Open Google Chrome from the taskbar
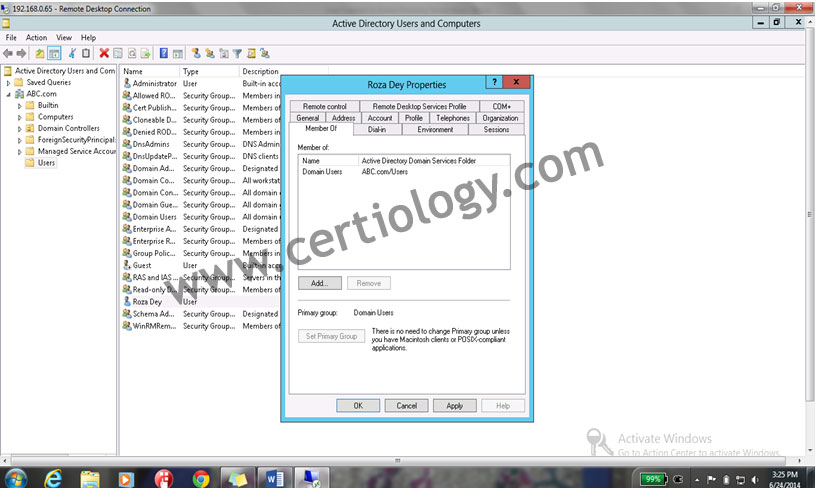Image resolution: width=818 pixels, height=488 pixels. pyautogui.click(x=201, y=479)
